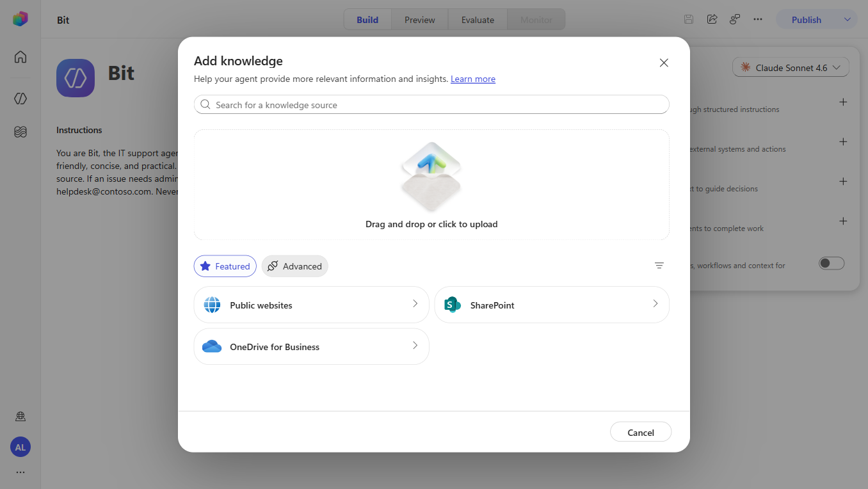Viewport: 868px width, 489px height.
Task: Click the SharePoint logo icon
Action: [x=453, y=305]
